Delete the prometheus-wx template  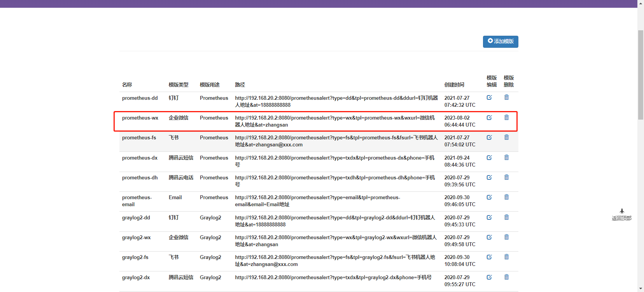click(x=506, y=117)
